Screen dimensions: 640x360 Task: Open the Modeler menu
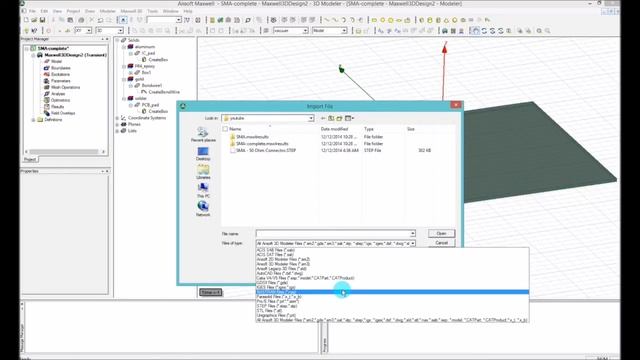point(108,11)
